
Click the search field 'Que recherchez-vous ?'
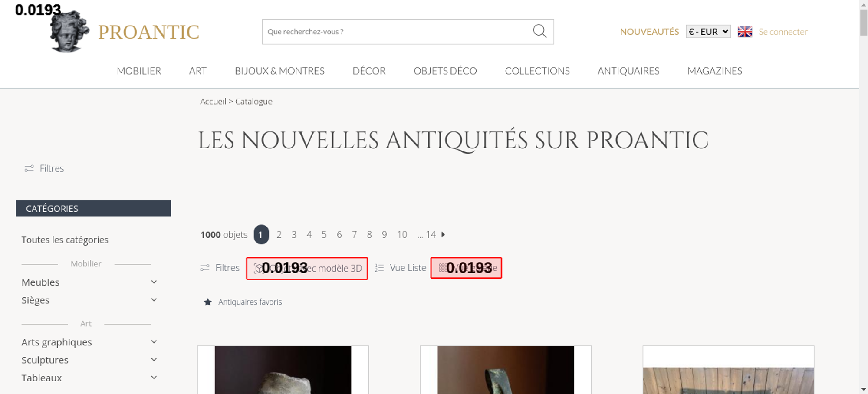click(x=395, y=32)
